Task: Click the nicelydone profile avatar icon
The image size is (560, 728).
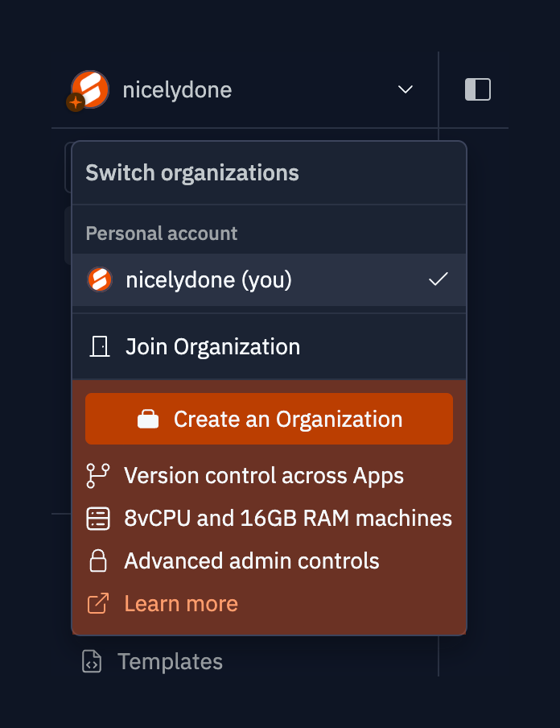Action: click(x=87, y=89)
